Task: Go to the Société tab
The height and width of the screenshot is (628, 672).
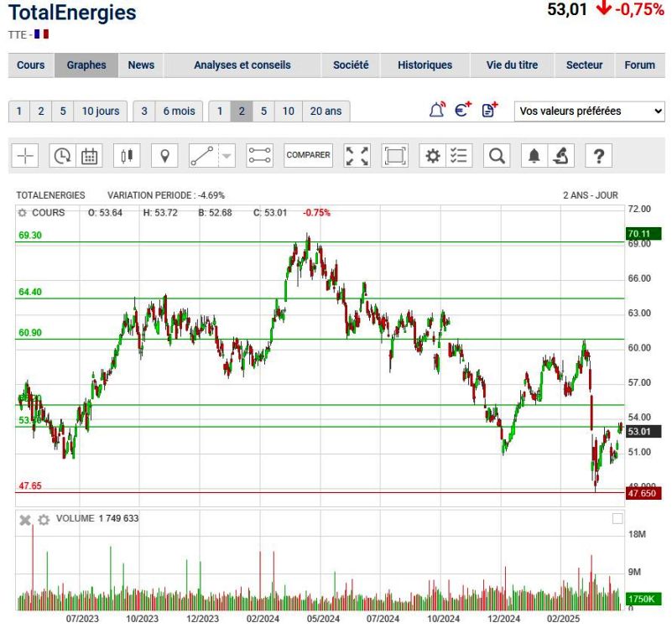Action: [x=351, y=65]
